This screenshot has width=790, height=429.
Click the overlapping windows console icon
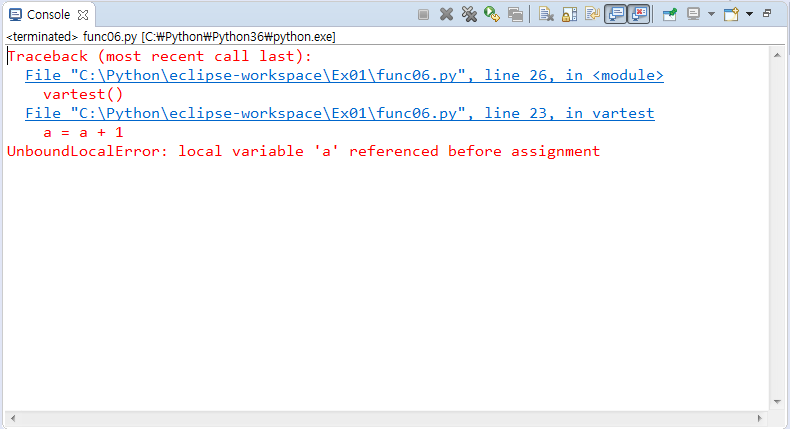click(515, 15)
